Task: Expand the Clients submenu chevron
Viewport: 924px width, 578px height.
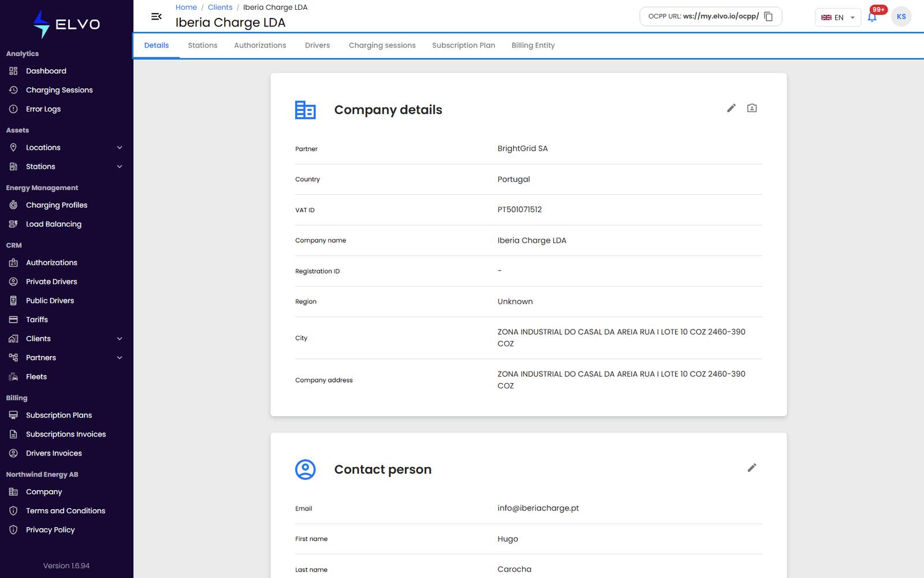Action: tap(120, 339)
